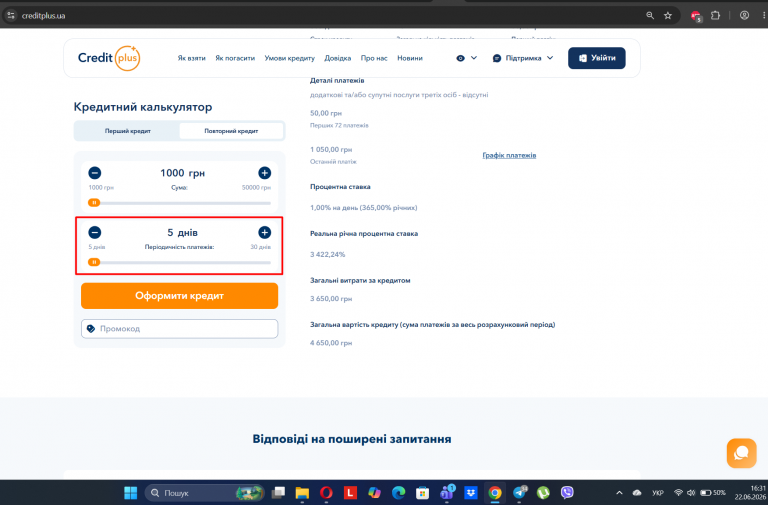This screenshot has width=768, height=505.
Task: Select the Повторний кредит tab
Action: (231, 131)
